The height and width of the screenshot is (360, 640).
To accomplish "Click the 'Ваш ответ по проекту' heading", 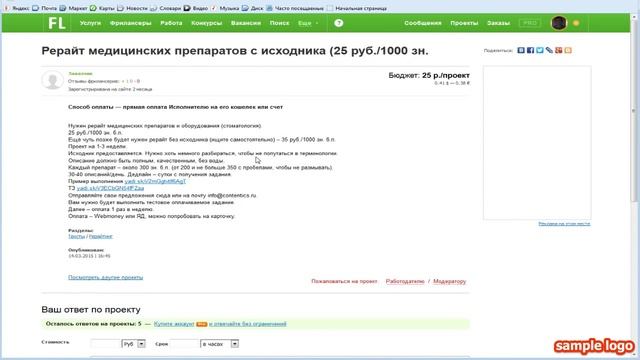I will click(91, 310).
